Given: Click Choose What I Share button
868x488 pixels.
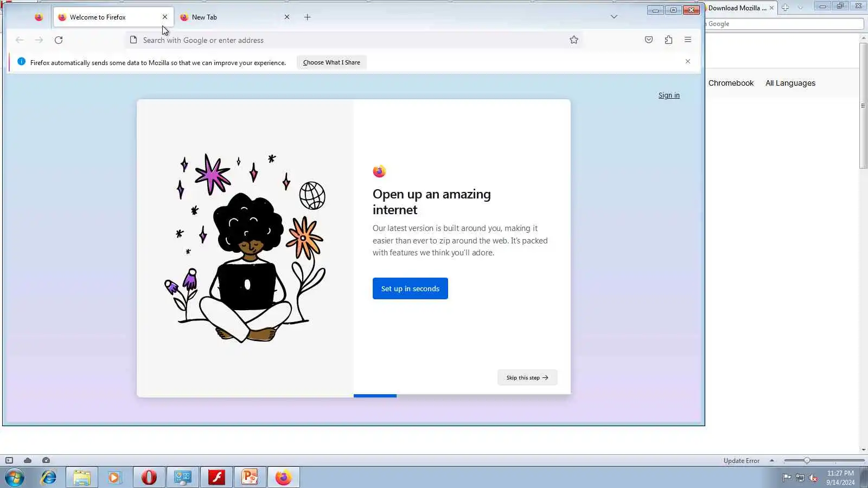Looking at the screenshot, I should pos(331,62).
